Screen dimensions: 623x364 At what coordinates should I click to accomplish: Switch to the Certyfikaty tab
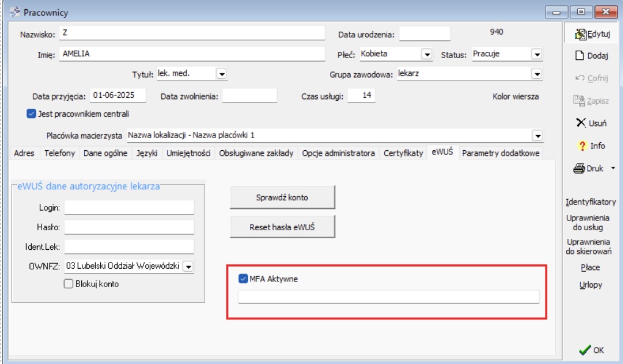click(403, 153)
